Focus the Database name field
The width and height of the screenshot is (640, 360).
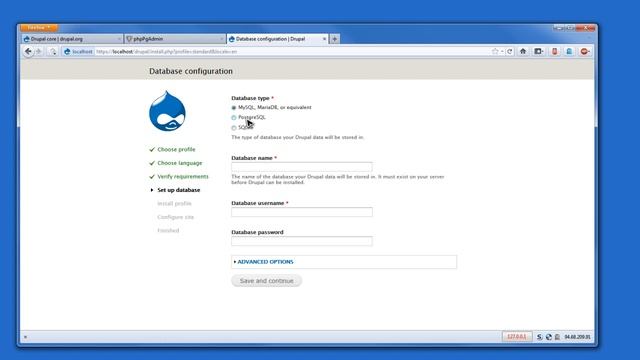[x=302, y=167]
